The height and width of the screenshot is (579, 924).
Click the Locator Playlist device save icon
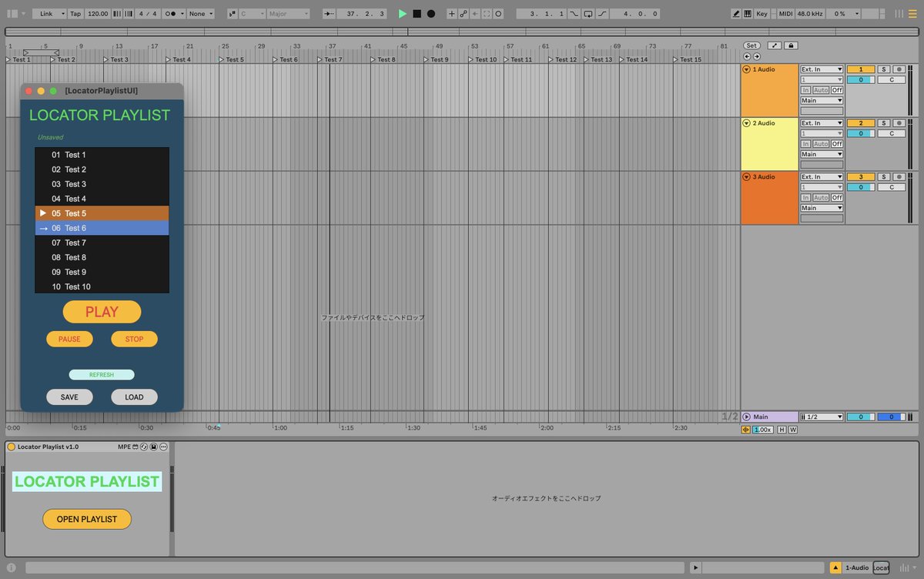coord(153,447)
